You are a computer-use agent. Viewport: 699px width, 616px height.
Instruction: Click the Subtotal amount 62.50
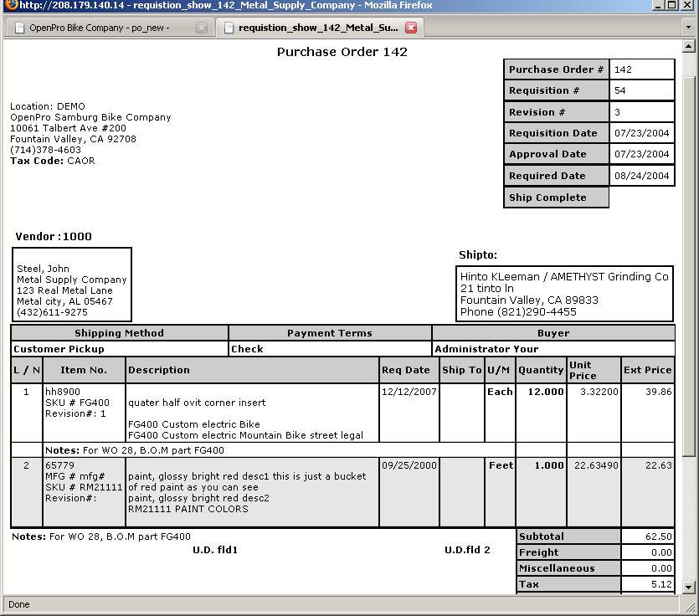[648, 536]
